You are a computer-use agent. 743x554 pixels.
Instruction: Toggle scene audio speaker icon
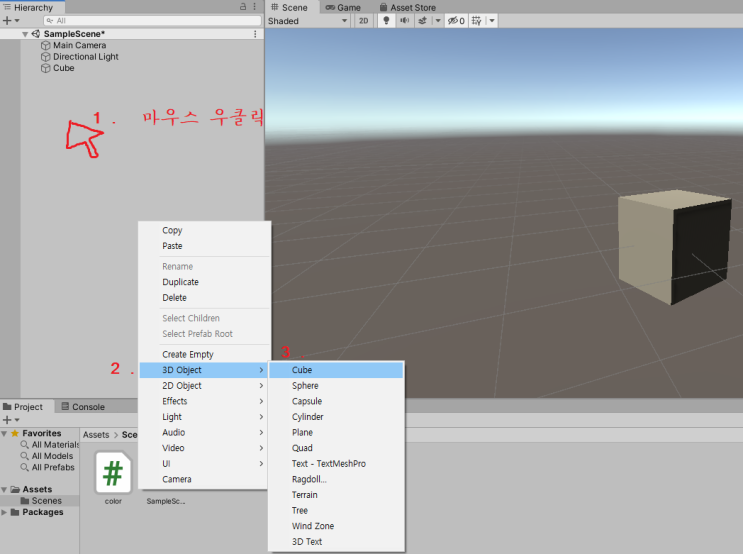tap(404, 21)
